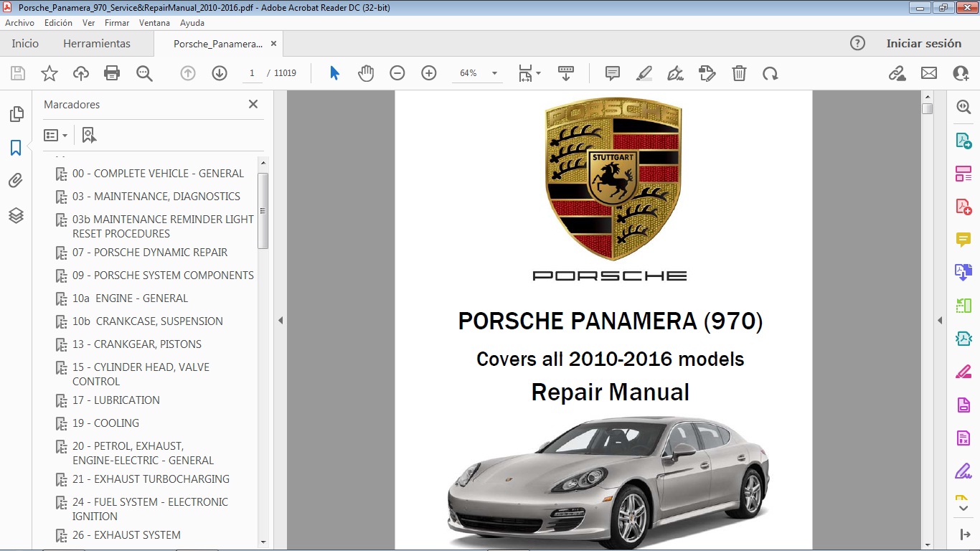
Task: Select the arrow selection tool
Action: (334, 73)
